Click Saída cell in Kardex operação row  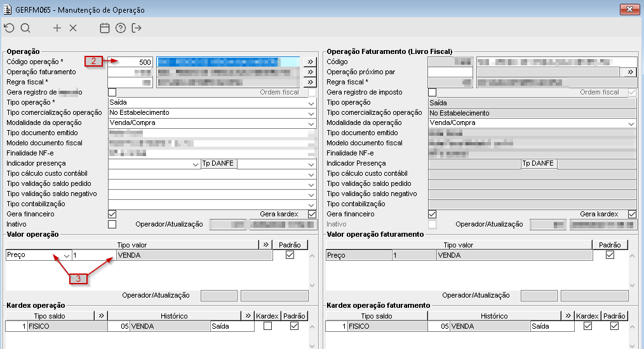(232, 326)
